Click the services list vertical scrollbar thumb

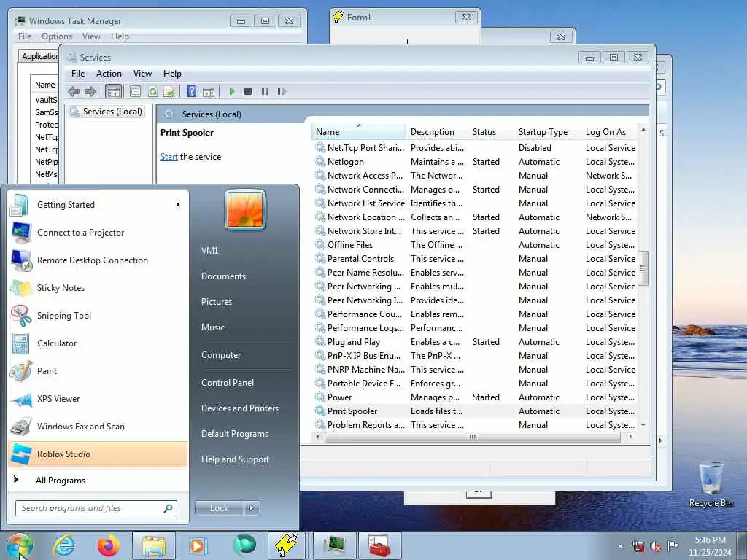(x=643, y=268)
